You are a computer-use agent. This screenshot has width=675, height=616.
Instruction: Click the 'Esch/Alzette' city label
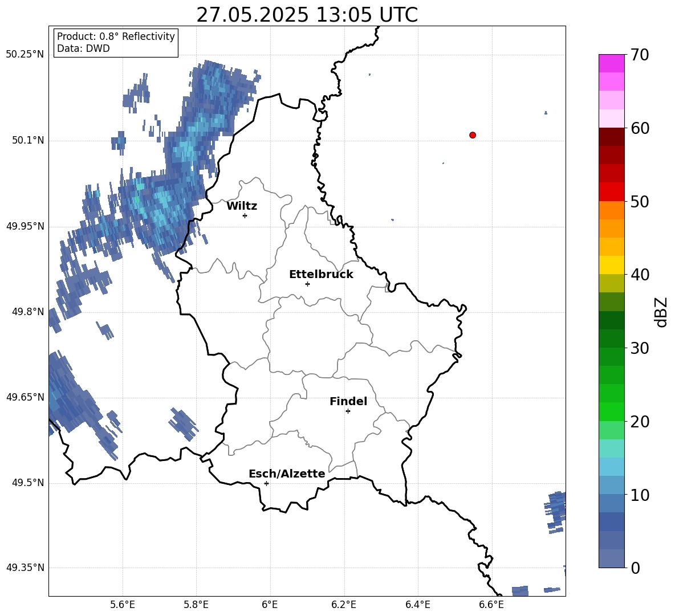tap(287, 474)
